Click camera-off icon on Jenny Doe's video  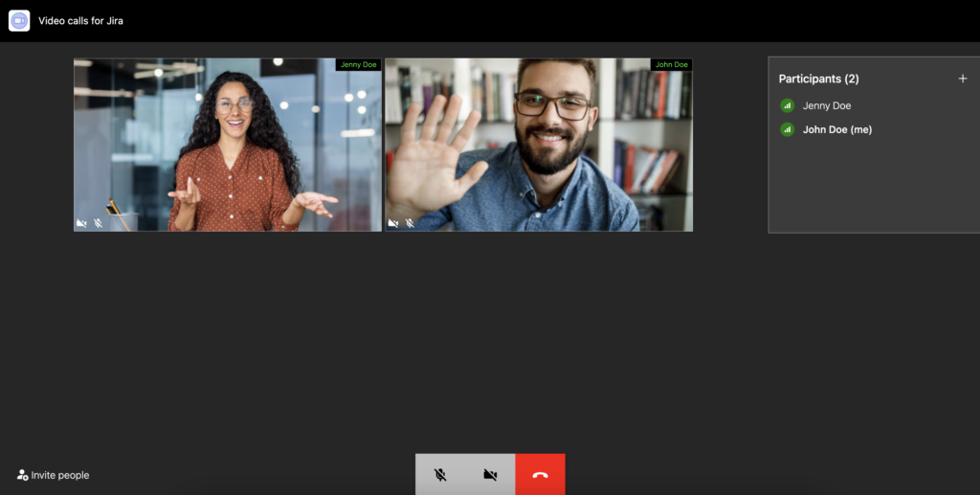[81, 223]
